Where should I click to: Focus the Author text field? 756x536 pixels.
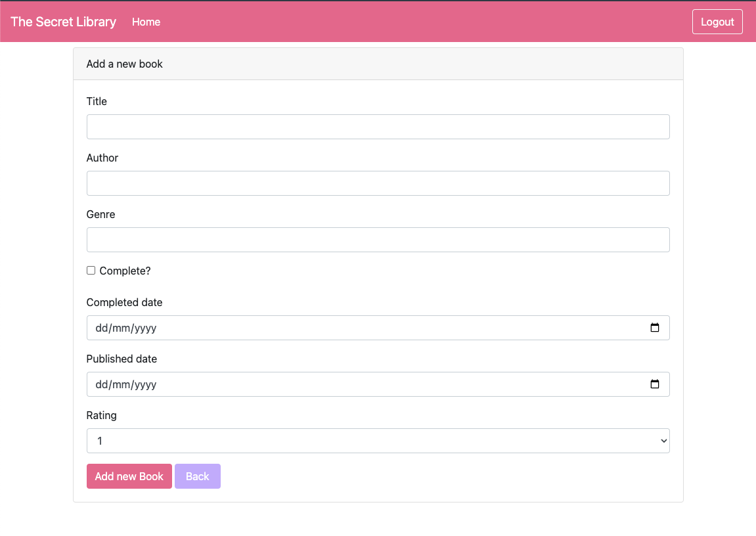[x=378, y=183]
